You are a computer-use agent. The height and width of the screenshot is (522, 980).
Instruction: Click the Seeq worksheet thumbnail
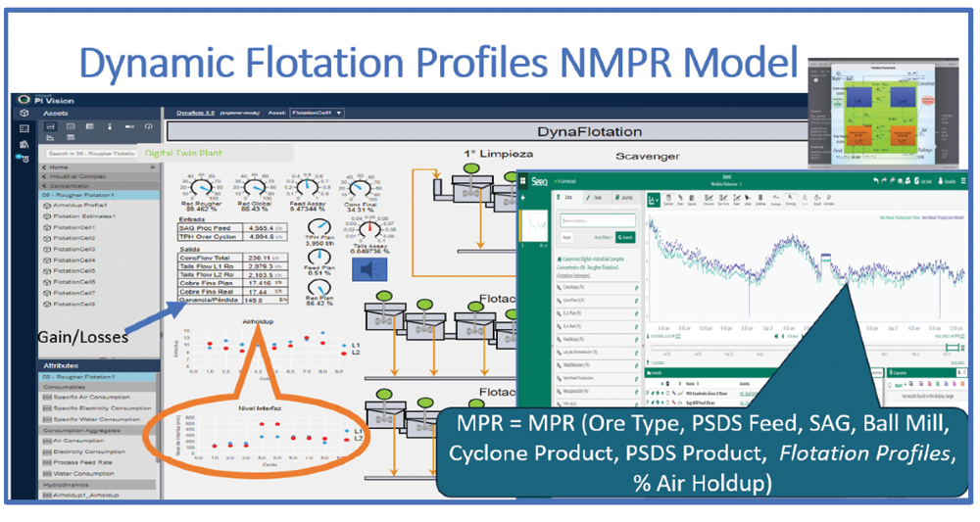coord(534,226)
